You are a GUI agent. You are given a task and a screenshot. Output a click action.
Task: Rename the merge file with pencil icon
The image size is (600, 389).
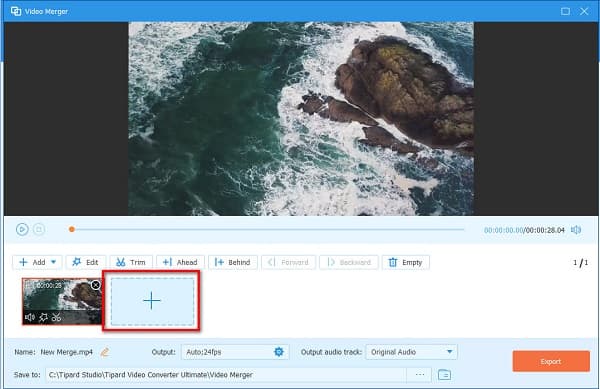click(x=104, y=352)
